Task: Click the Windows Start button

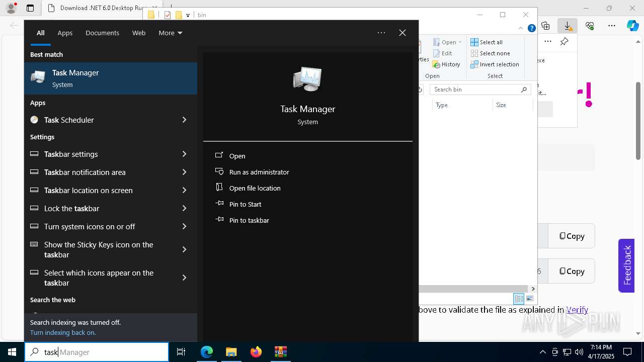Action: click(x=12, y=352)
